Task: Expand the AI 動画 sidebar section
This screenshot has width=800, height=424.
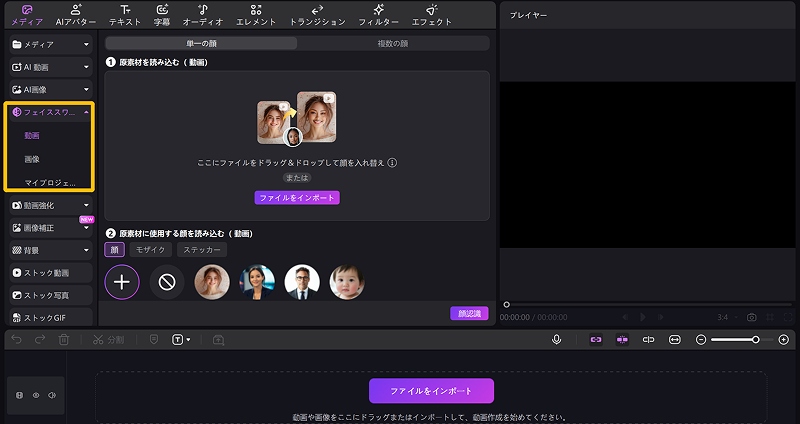Action: [51, 67]
